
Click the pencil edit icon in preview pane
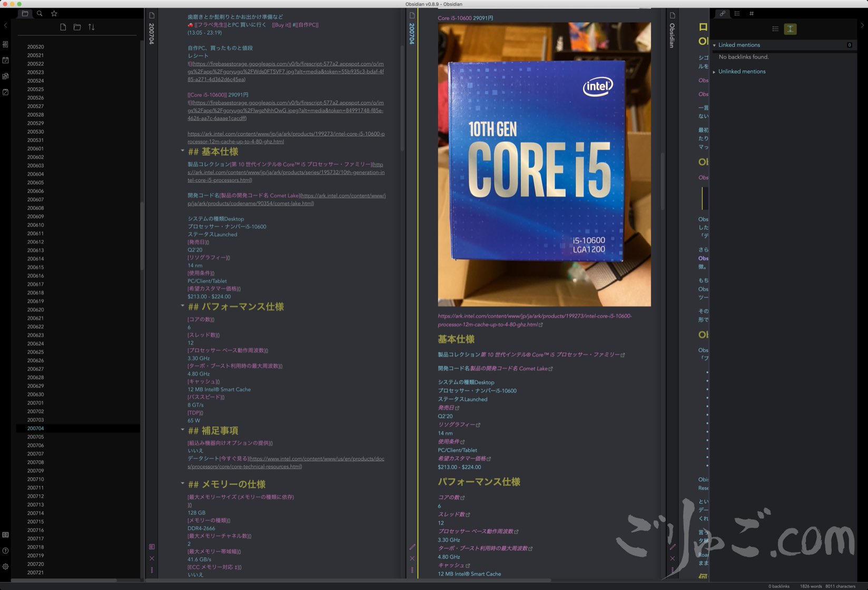pos(412,547)
